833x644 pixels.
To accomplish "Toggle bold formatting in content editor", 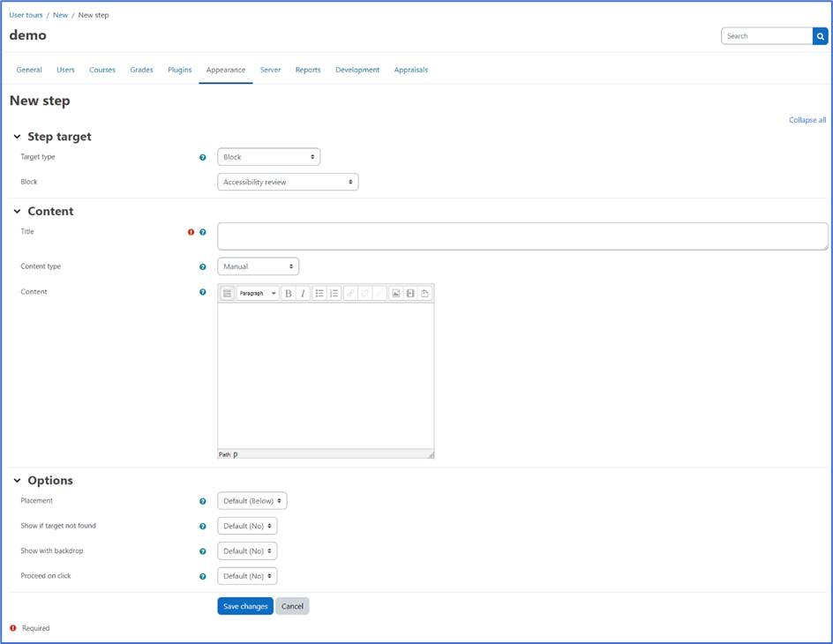I will (x=288, y=293).
